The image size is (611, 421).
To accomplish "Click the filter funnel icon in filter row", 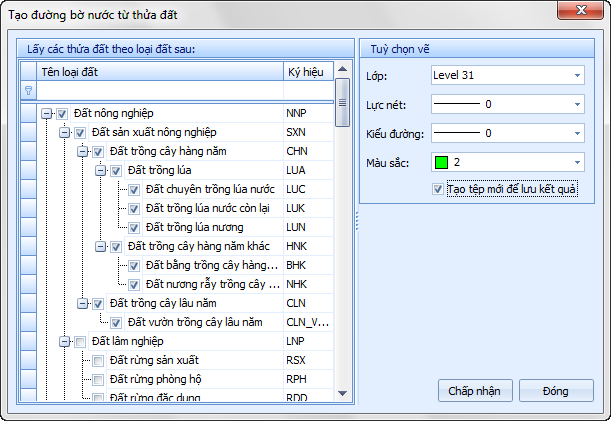I will [x=28, y=90].
